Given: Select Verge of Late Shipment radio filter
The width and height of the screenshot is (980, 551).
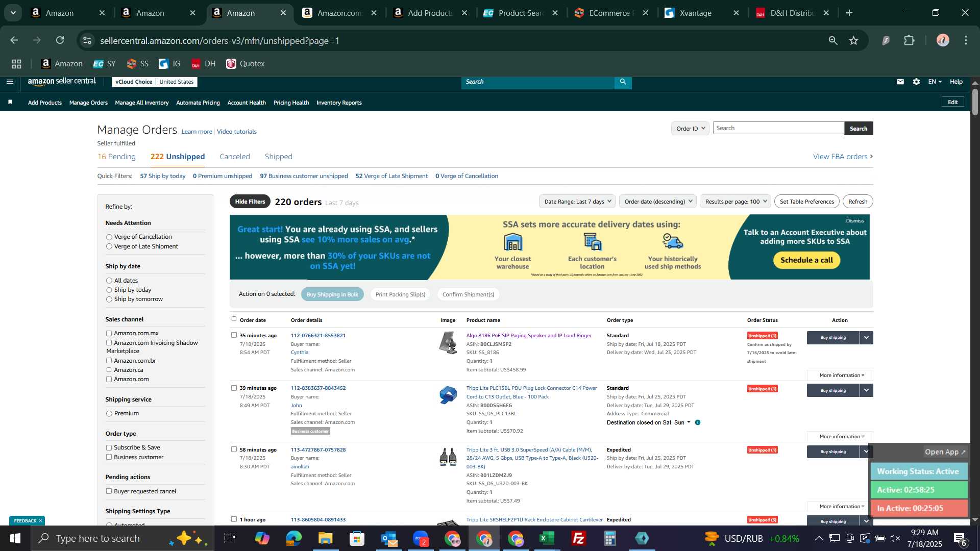Looking at the screenshot, I should (x=109, y=247).
